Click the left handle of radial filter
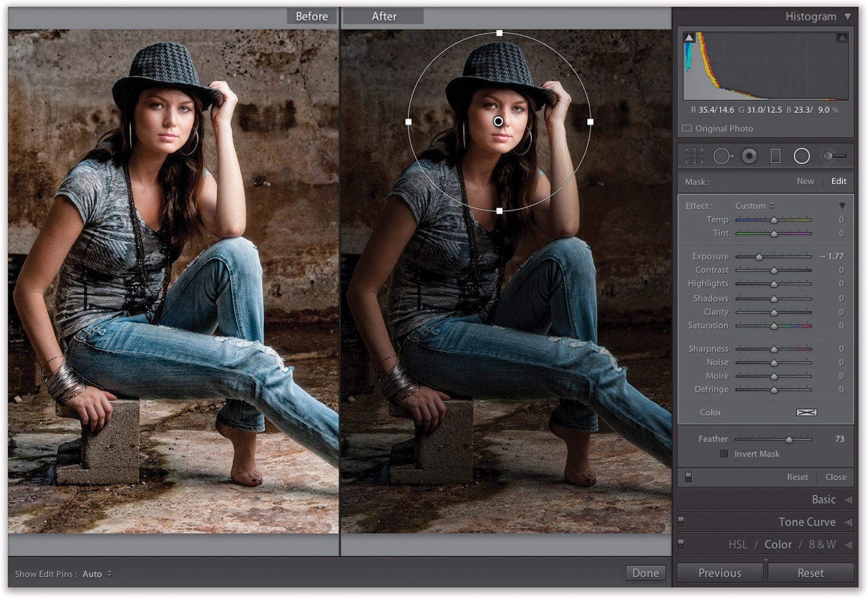The height and width of the screenshot is (598, 868). [409, 122]
